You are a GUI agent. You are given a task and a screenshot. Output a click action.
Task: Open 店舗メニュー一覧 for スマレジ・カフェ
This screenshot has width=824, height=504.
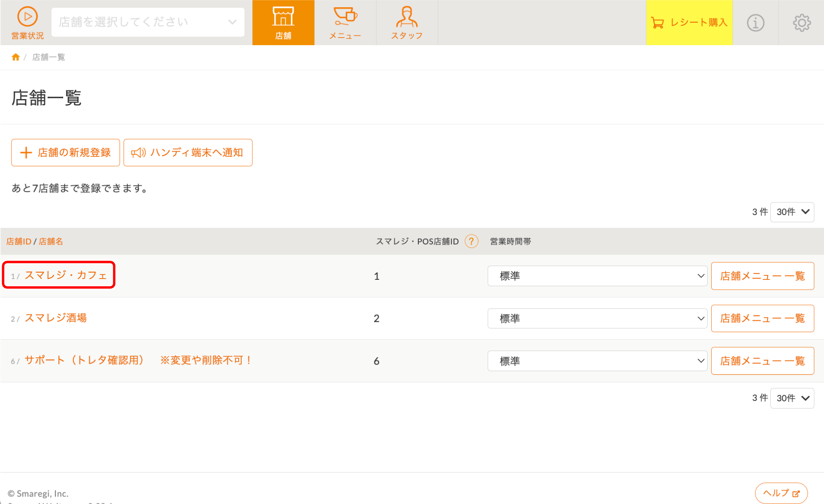(762, 276)
